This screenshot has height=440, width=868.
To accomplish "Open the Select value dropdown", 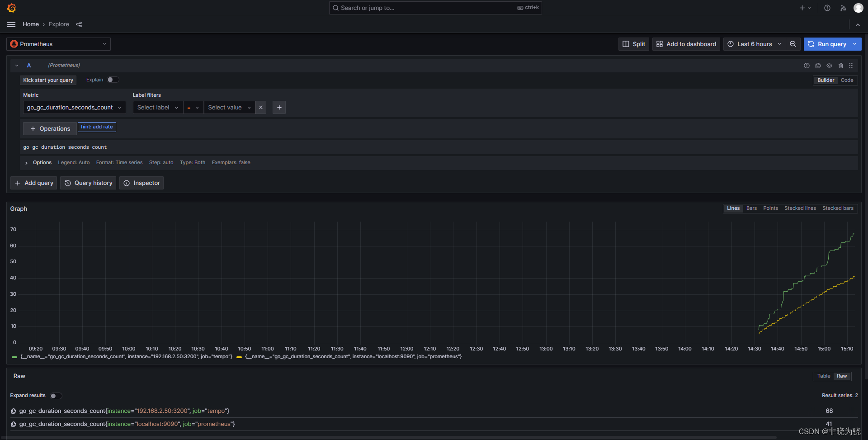I will [x=230, y=108].
